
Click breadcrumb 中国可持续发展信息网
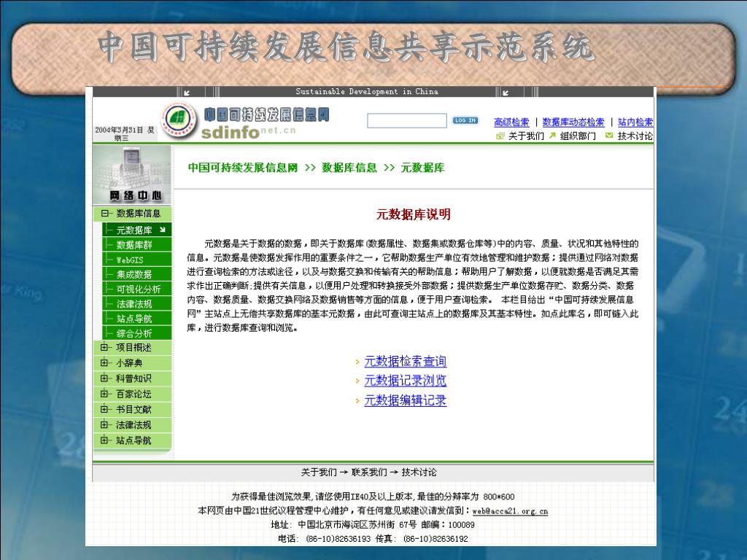coord(243,168)
